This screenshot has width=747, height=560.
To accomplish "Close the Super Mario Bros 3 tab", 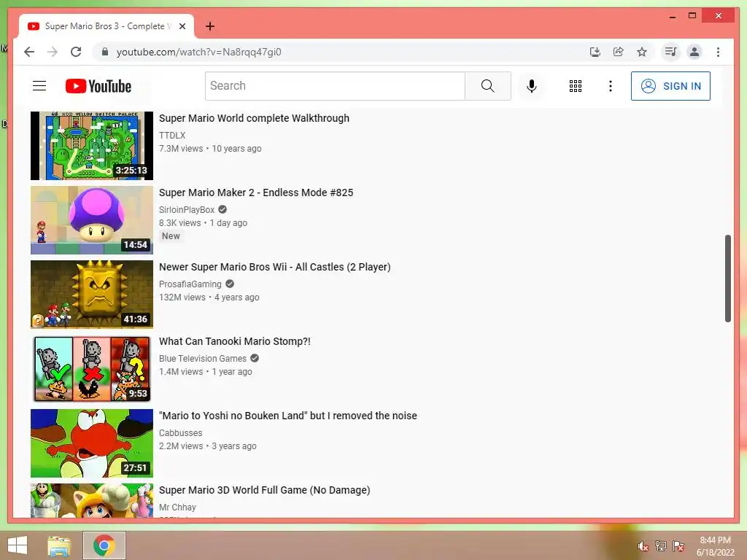I will click(x=182, y=26).
